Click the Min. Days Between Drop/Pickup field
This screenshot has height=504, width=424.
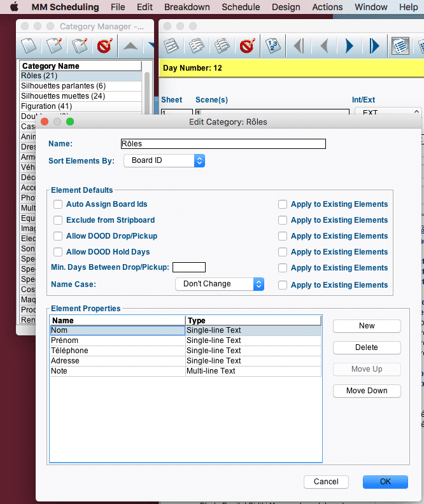click(x=189, y=267)
